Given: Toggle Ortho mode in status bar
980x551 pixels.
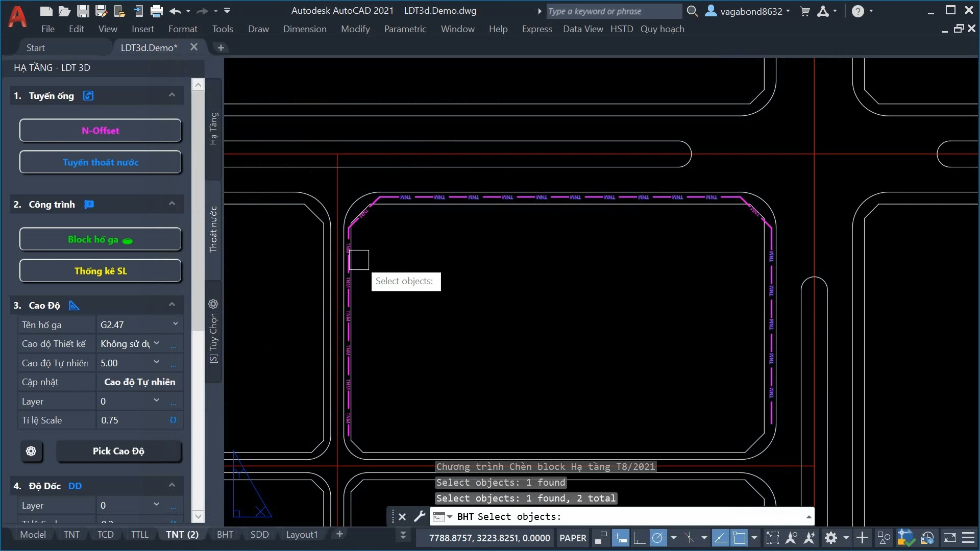Looking at the screenshot, I should pyautogui.click(x=639, y=538).
